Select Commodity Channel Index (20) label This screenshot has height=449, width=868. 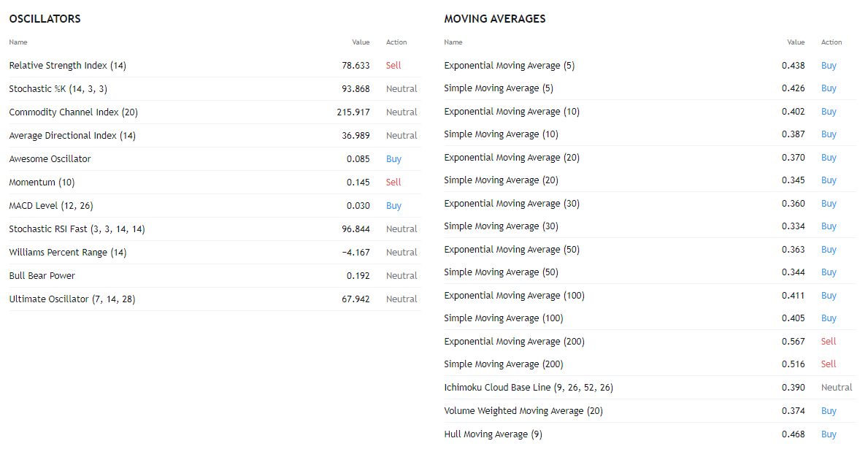pyautogui.click(x=74, y=112)
